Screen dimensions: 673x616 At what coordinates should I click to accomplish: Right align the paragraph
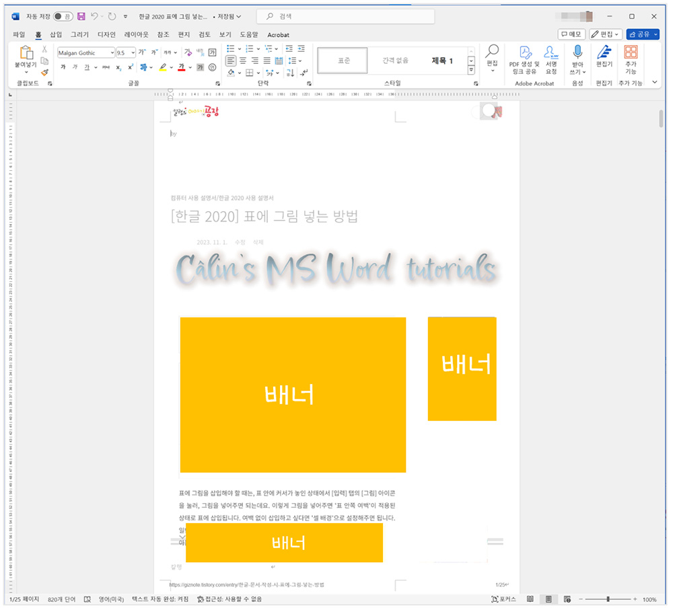pos(255,61)
